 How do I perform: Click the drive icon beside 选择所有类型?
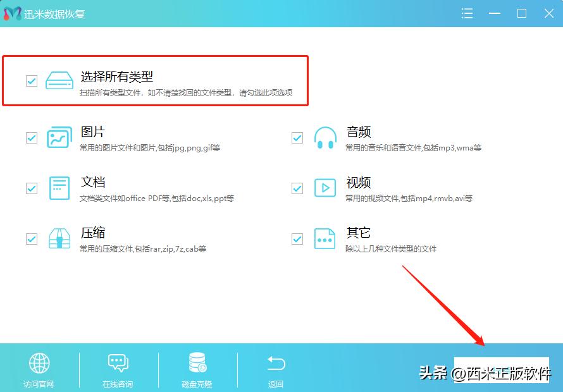(59, 80)
